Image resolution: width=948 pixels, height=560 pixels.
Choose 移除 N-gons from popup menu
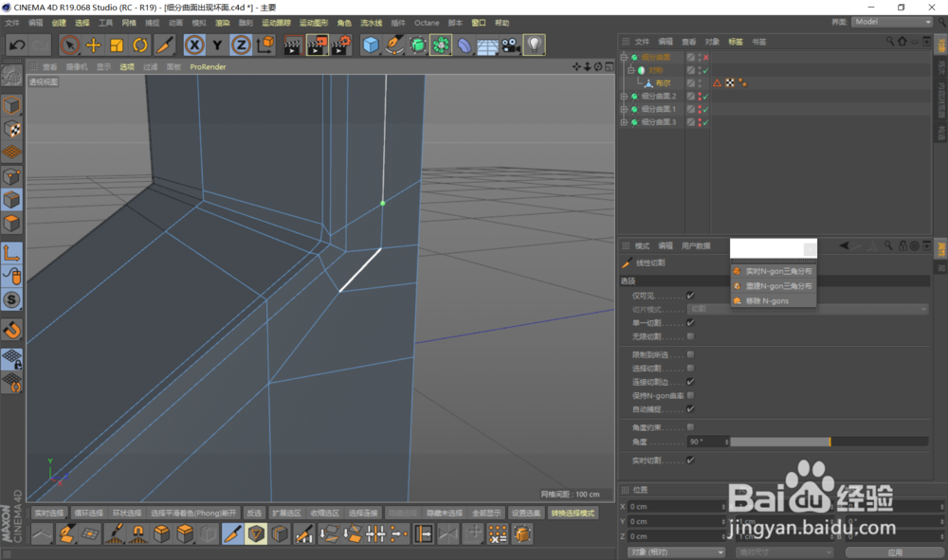[x=767, y=300]
